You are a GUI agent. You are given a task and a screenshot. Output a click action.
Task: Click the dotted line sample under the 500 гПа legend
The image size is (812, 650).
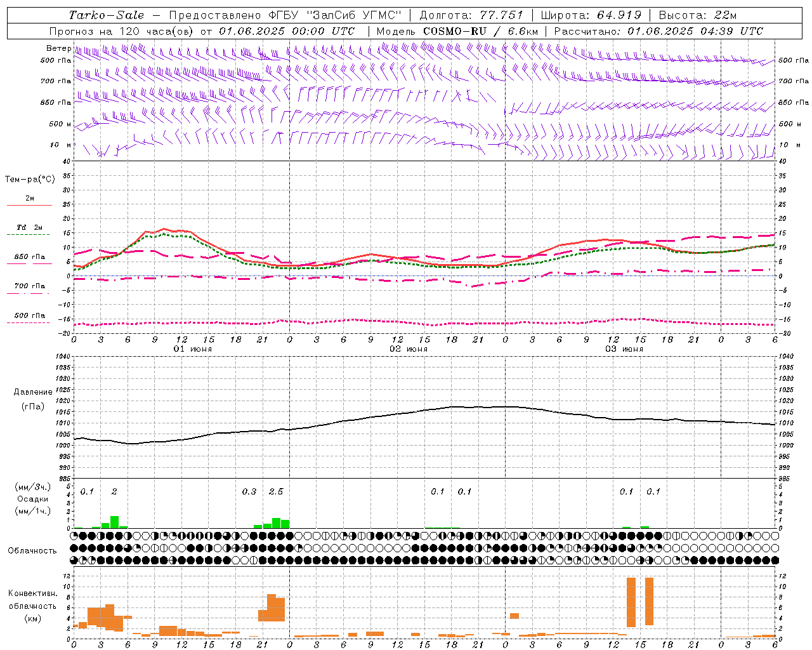(x=29, y=322)
